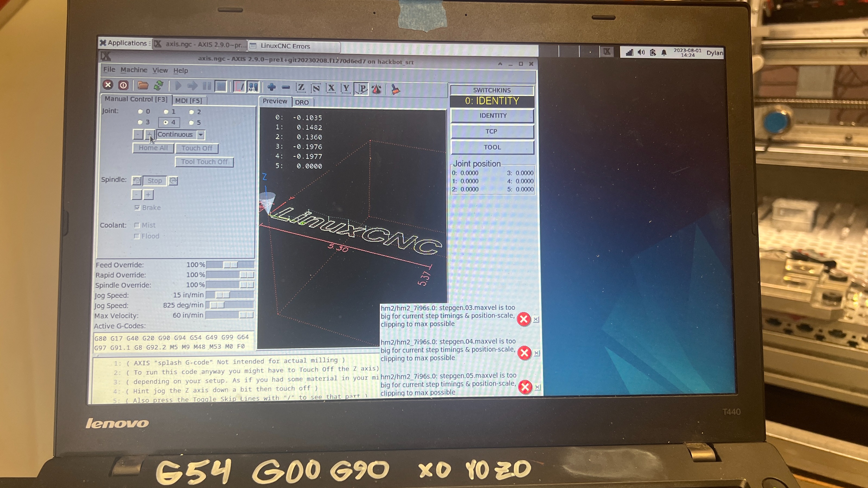
Task: Select the rotated Z view icon
Action: pyautogui.click(x=316, y=88)
